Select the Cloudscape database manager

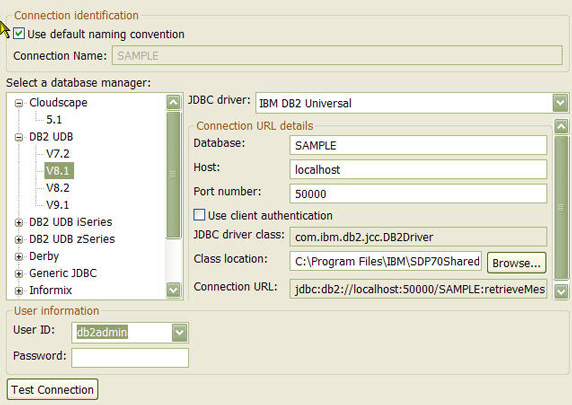click(x=58, y=103)
